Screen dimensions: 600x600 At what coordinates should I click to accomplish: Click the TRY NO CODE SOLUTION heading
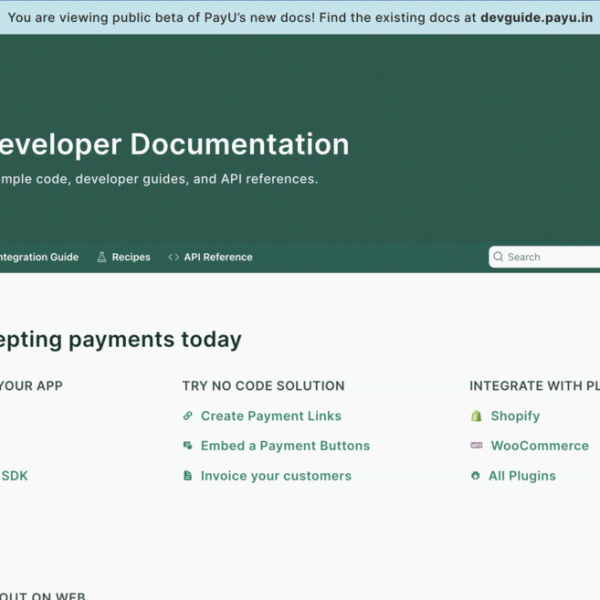click(x=263, y=386)
